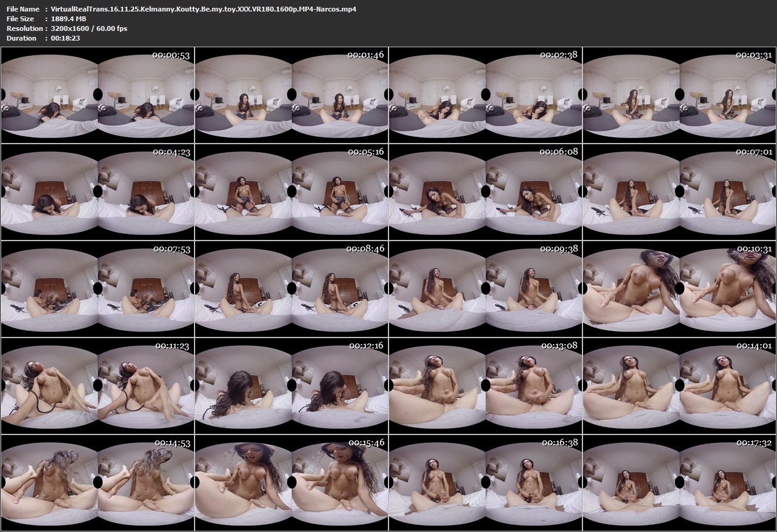Click the 'Duration' label
The width and height of the screenshot is (777, 532).
[x=21, y=38]
